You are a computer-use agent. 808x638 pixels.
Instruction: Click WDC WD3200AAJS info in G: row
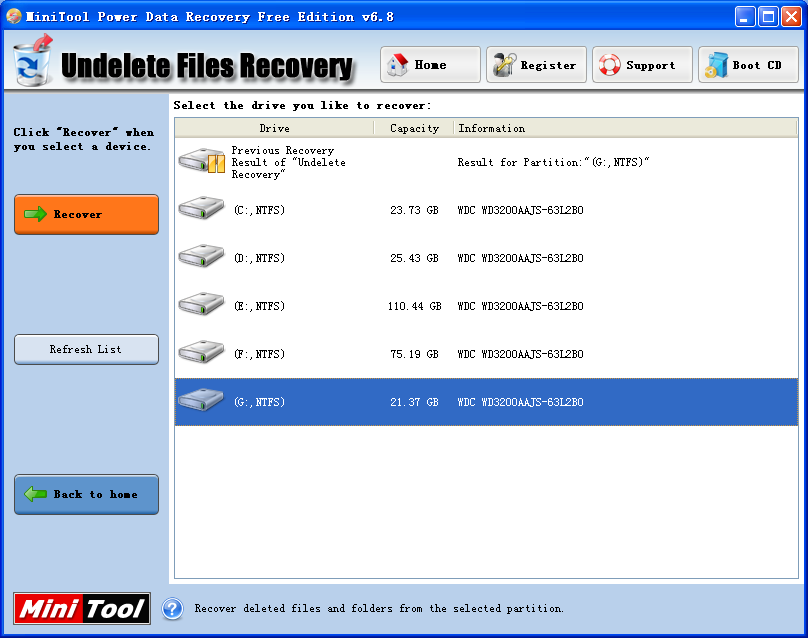pos(520,402)
